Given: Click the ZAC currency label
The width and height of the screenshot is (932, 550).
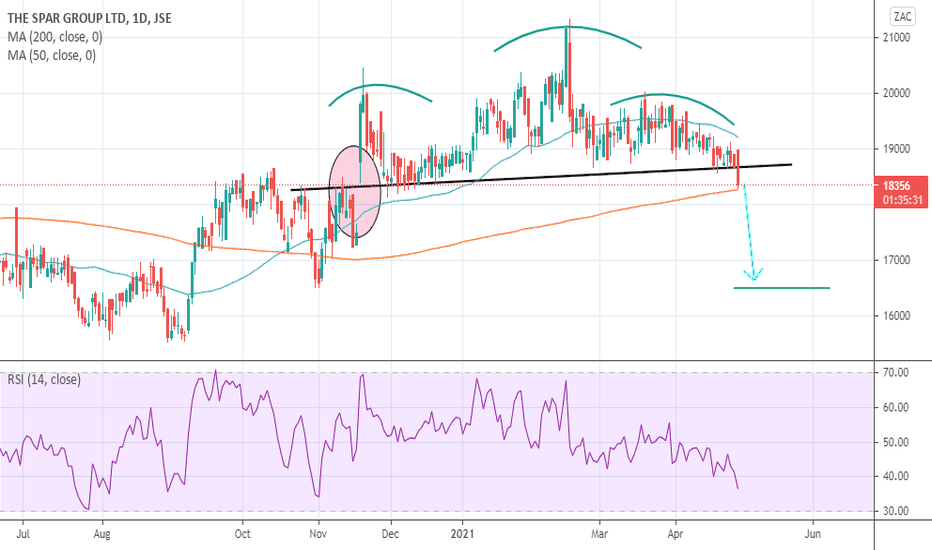Looking at the screenshot, I should coord(902,17).
